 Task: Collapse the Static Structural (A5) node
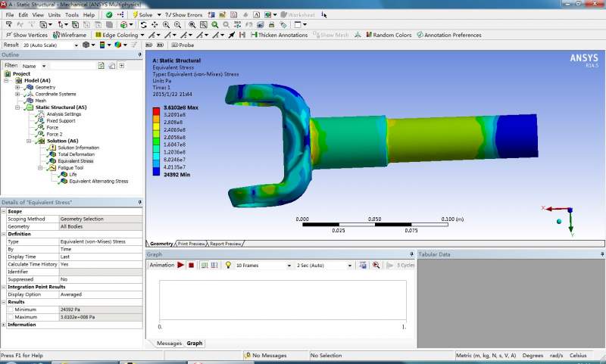click(17, 107)
